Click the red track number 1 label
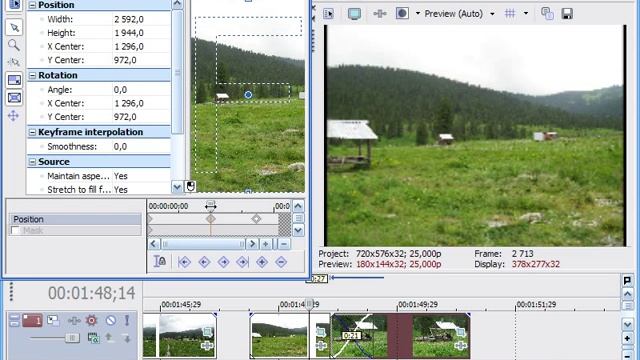Viewport: 640px width, 360px height. pyautogui.click(x=32, y=320)
